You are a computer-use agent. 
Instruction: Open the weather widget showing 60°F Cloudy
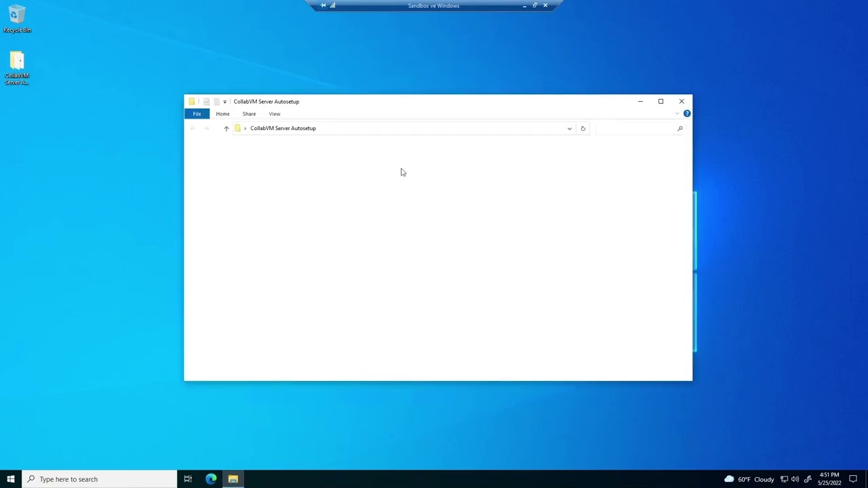[749, 479]
